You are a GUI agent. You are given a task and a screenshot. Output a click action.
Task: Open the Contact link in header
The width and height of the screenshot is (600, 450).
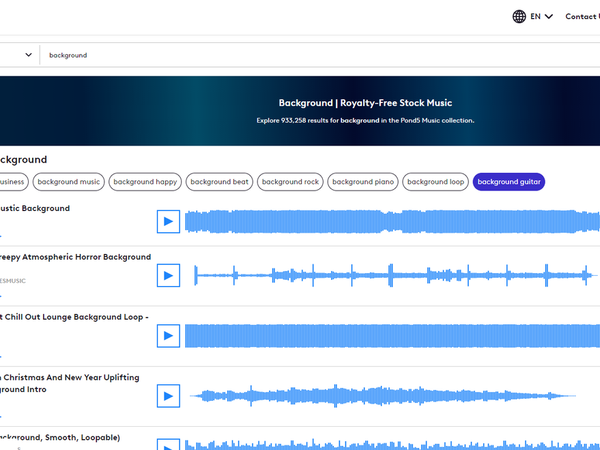[582, 16]
